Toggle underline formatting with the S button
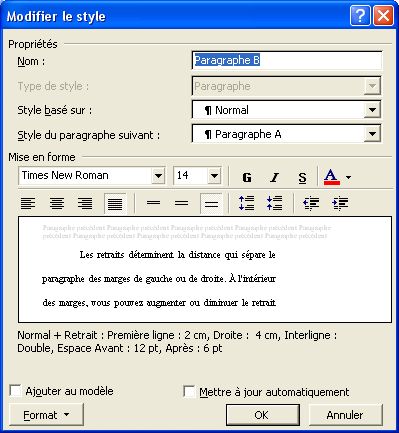 302,177
